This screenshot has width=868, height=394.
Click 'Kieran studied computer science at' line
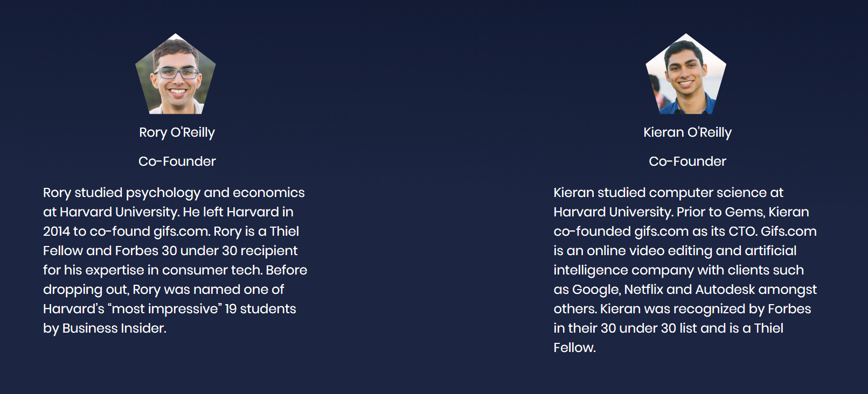(668, 193)
